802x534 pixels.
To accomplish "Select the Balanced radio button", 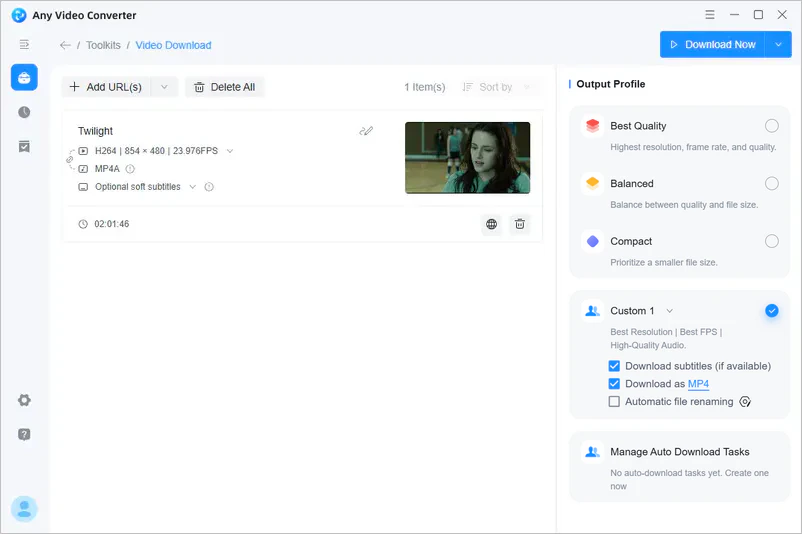I will tap(772, 183).
